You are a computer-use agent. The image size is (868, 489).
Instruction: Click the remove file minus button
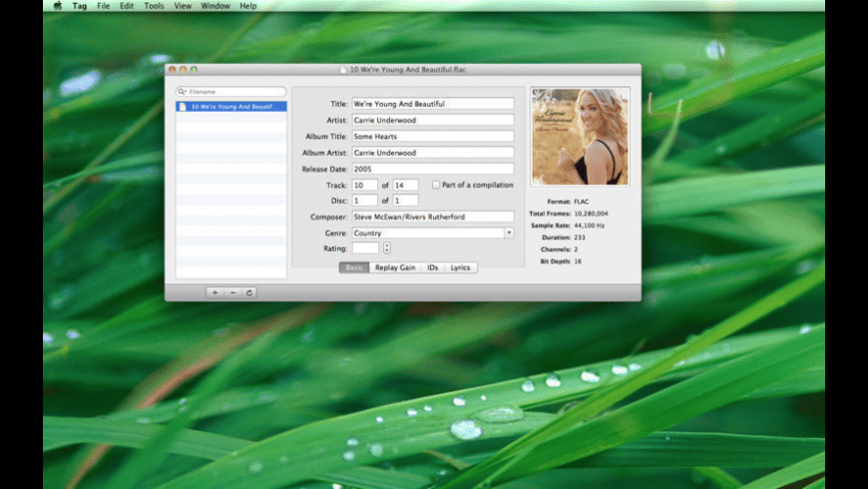pyautogui.click(x=232, y=292)
